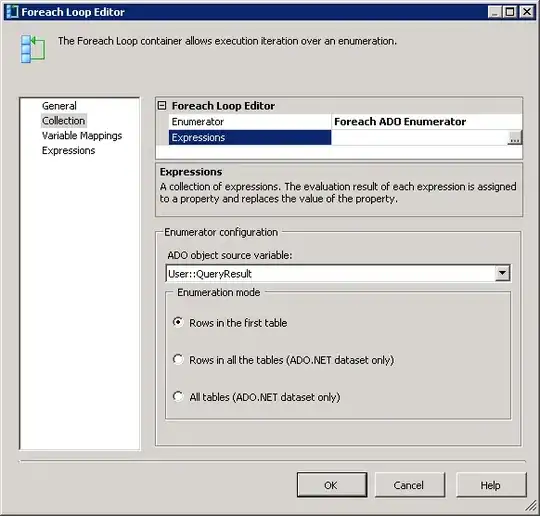Open the General page

pos(59,106)
